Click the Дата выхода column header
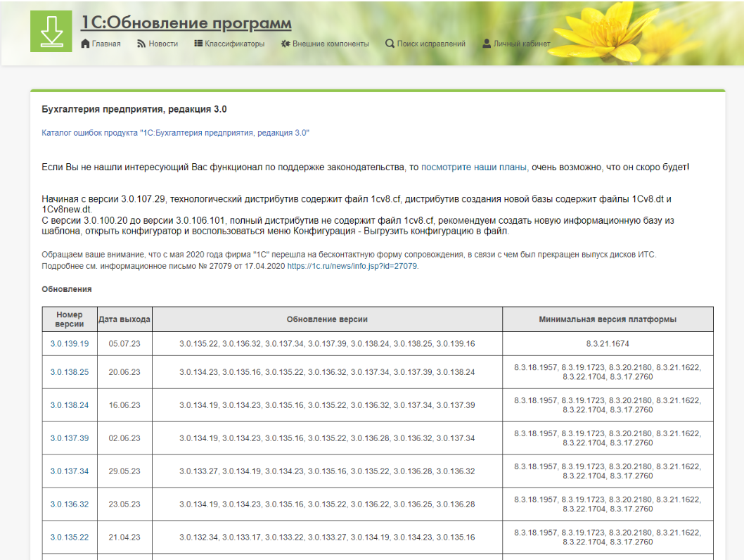 pyautogui.click(x=124, y=319)
